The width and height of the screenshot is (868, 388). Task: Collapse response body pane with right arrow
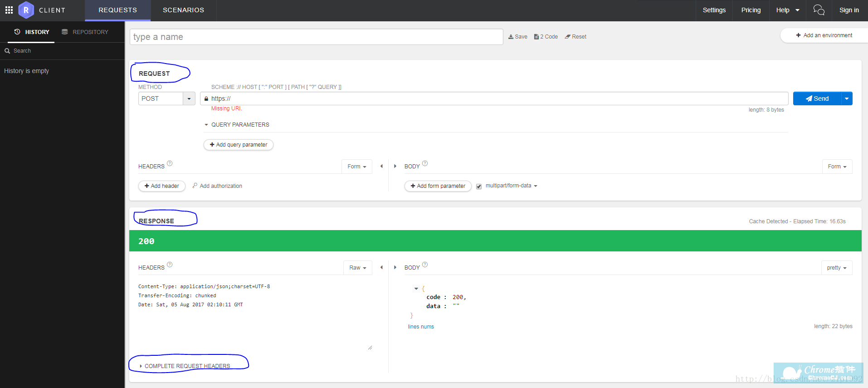pyautogui.click(x=395, y=267)
